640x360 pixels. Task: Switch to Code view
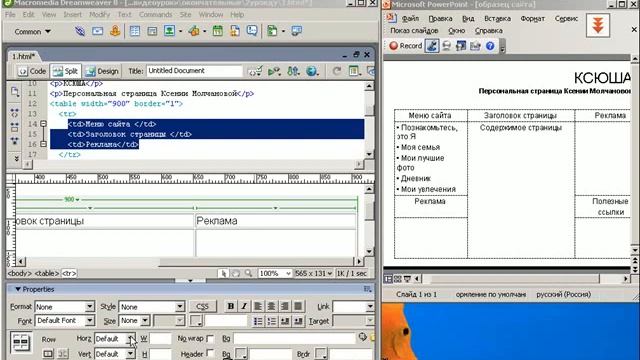(x=32, y=71)
